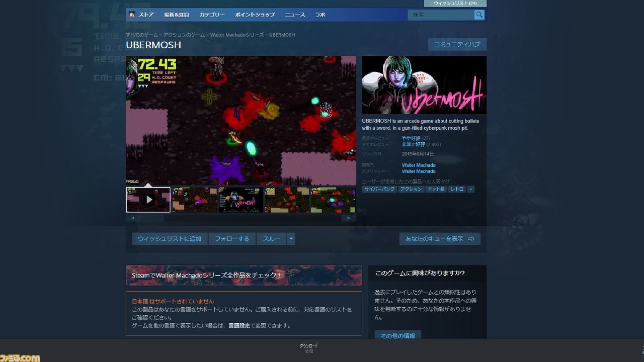Open the ダウンロード管理 footer
The height and width of the screenshot is (362, 644).
(x=309, y=348)
